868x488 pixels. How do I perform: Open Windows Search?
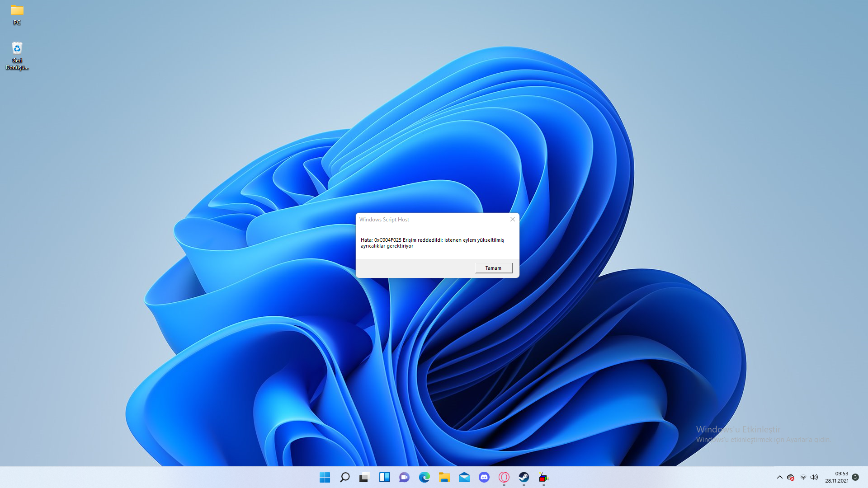[x=344, y=478]
